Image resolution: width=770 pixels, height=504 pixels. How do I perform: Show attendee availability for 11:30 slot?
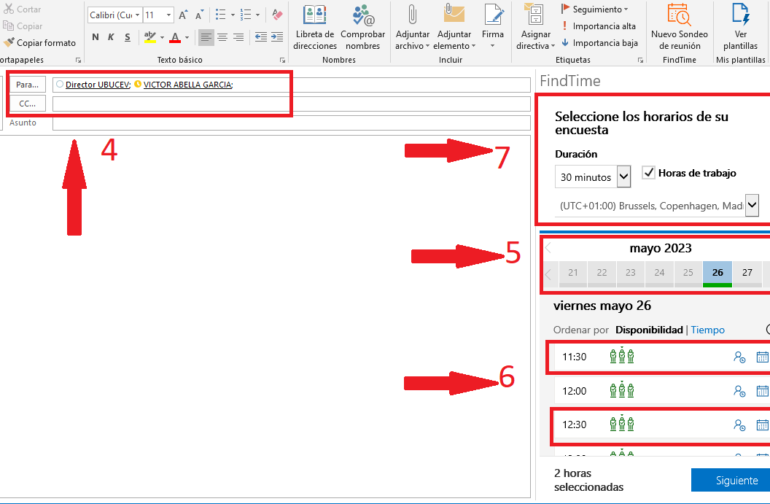(x=739, y=357)
